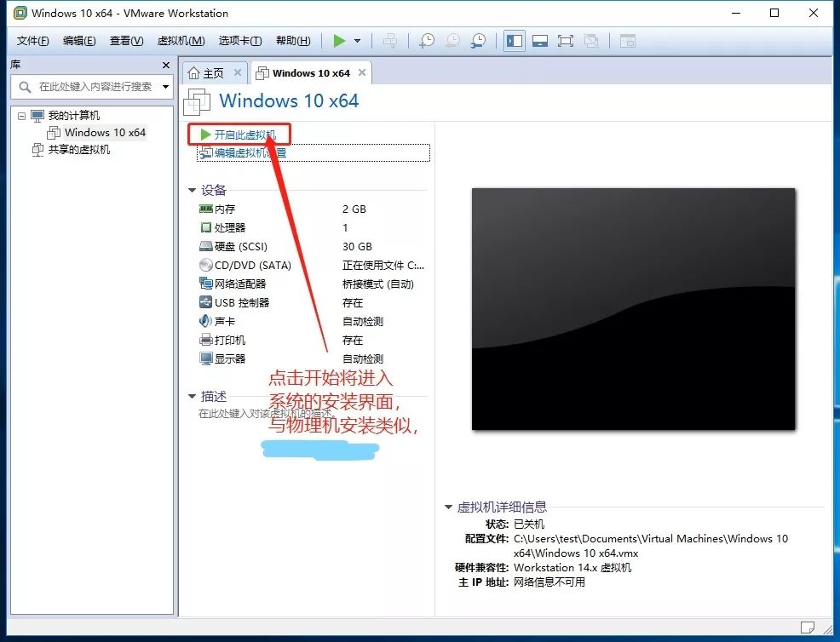
Task: Click the 网络适配器 device row
Action: [x=312, y=284]
